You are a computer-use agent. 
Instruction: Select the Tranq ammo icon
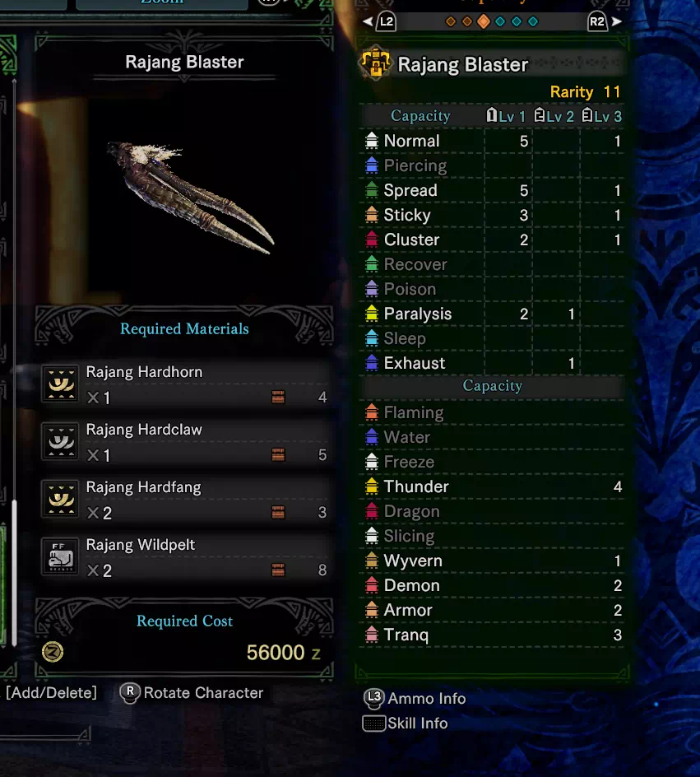(x=371, y=635)
